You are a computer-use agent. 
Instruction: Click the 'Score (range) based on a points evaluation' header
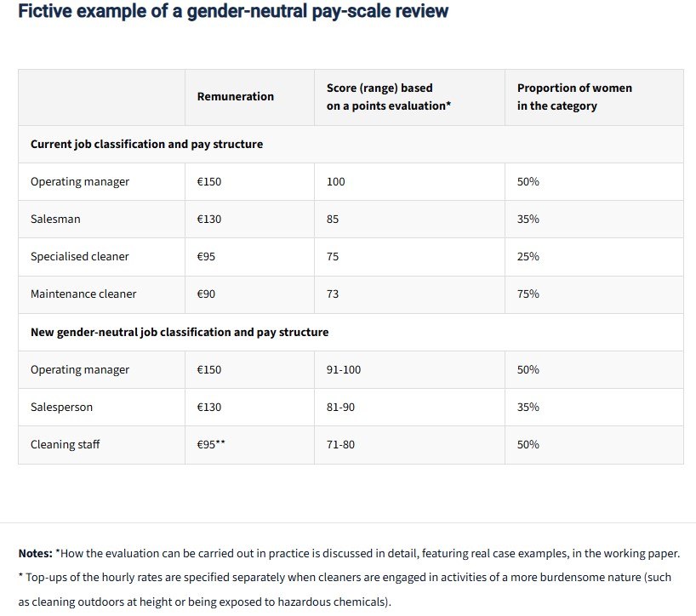[x=379, y=97]
